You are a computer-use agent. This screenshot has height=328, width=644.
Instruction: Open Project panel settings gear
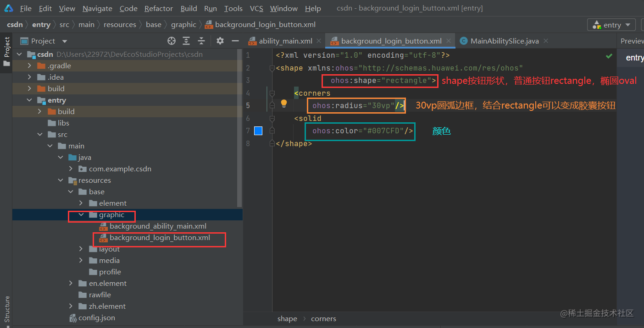pos(220,41)
